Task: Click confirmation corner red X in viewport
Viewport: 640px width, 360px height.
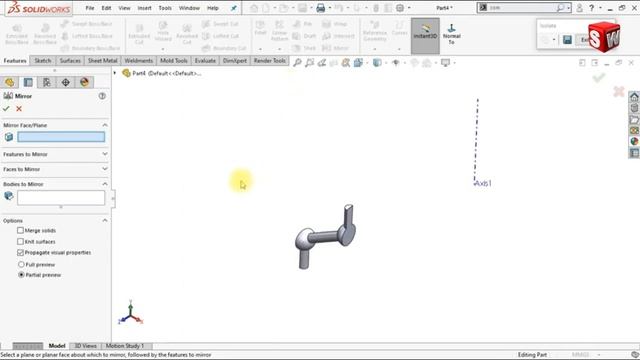Action: (619, 91)
